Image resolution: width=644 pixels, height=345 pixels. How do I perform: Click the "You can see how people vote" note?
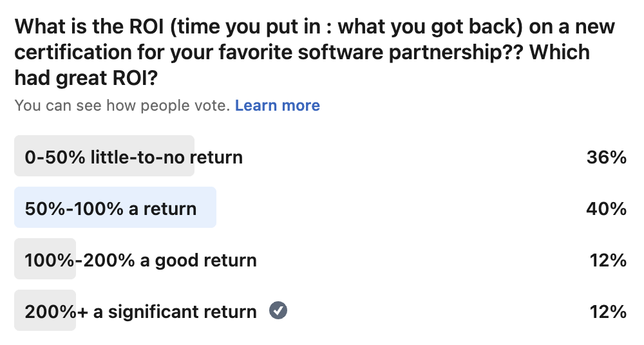(x=122, y=106)
